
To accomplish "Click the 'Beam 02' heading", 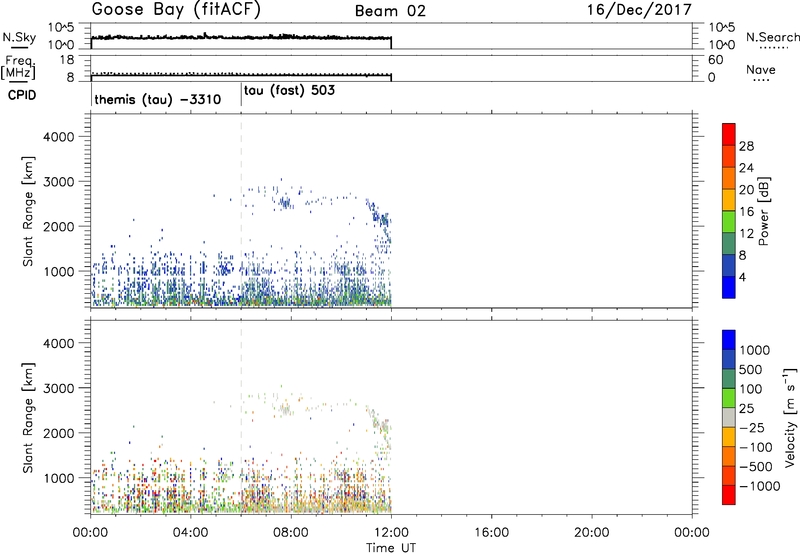I will [x=390, y=11].
